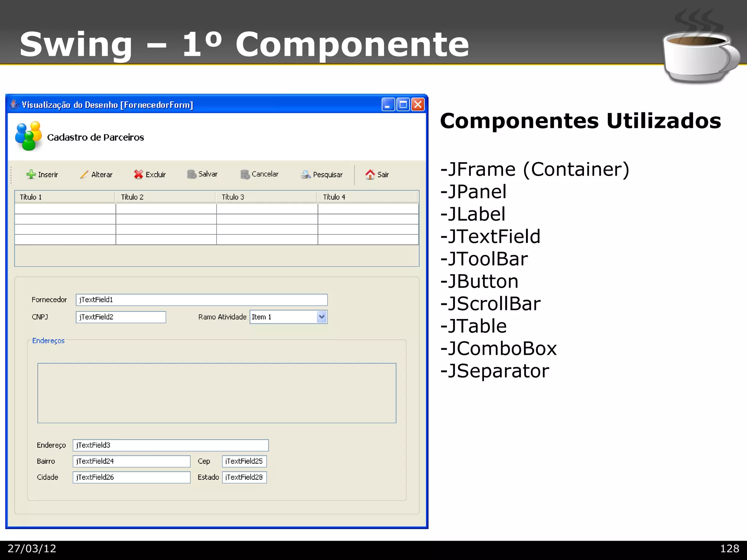Viewport: 747px width, 560px height.
Task: Click the -JFrame (Container) list entry
Action: (x=535, y=170)
